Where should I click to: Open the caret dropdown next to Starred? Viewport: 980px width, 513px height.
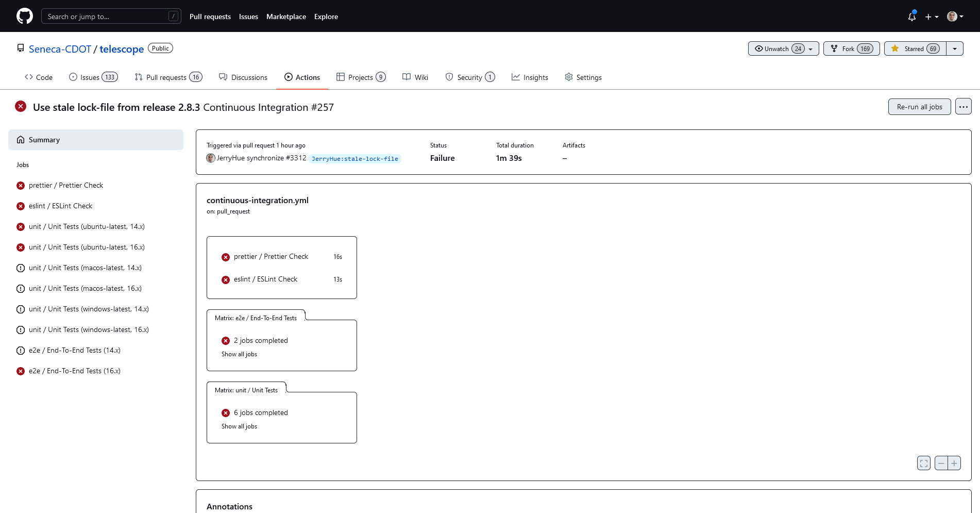[955, 48]
